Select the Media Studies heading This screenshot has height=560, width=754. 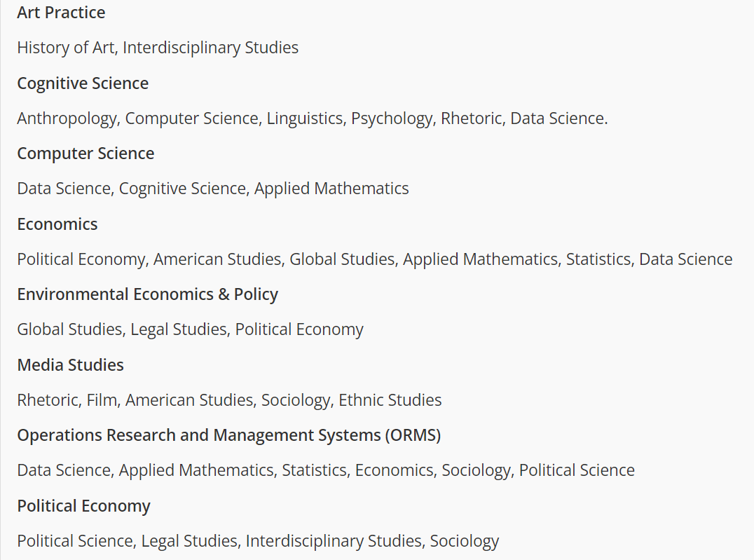tap(70, 364)
